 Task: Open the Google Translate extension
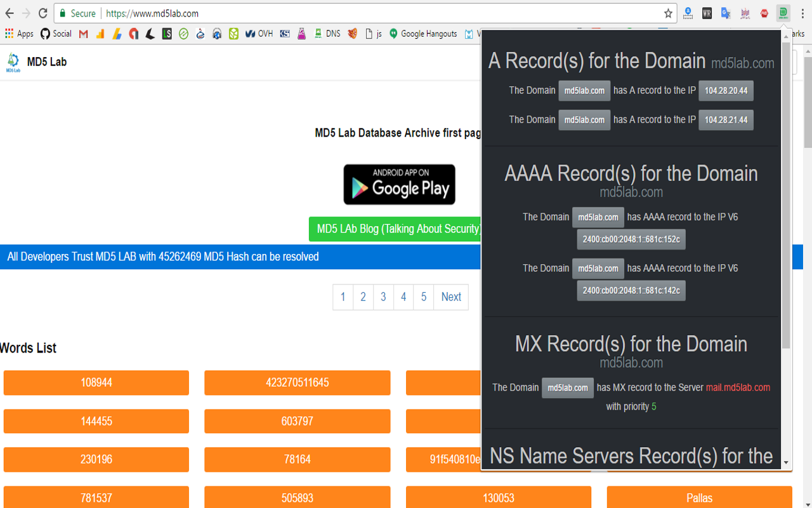pos(726,13)
